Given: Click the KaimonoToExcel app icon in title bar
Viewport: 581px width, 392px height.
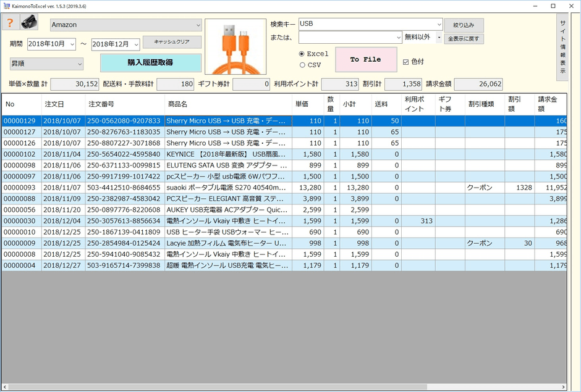Looking at the screenshot, I should click(6, 6).
